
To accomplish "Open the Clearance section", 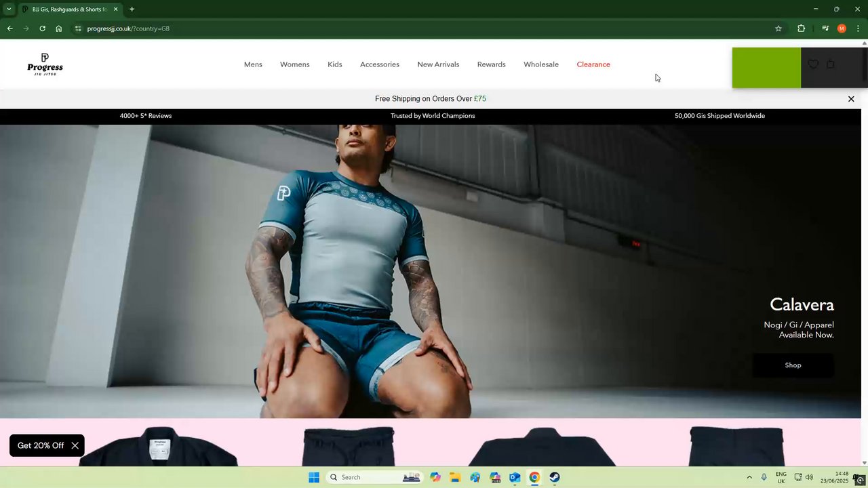I will [593, 64].
